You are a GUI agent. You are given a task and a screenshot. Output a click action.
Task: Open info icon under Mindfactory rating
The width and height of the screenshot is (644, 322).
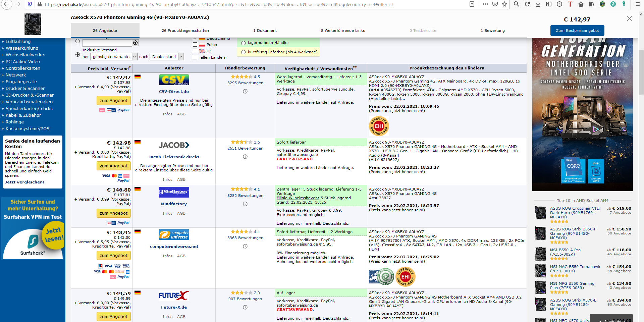pos(245,204)
